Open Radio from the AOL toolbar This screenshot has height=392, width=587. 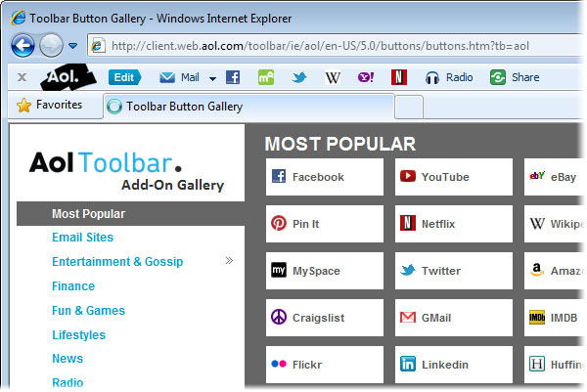click(x=449, y=77)
